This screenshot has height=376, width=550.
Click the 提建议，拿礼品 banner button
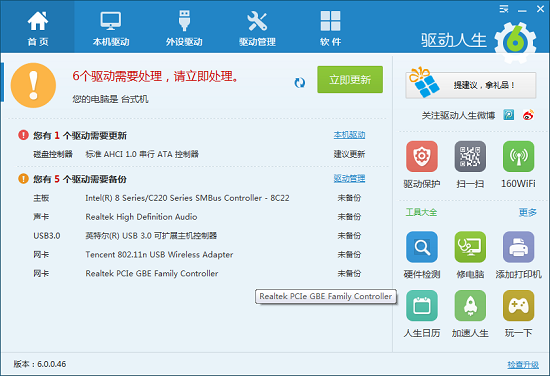click(471, 85)
